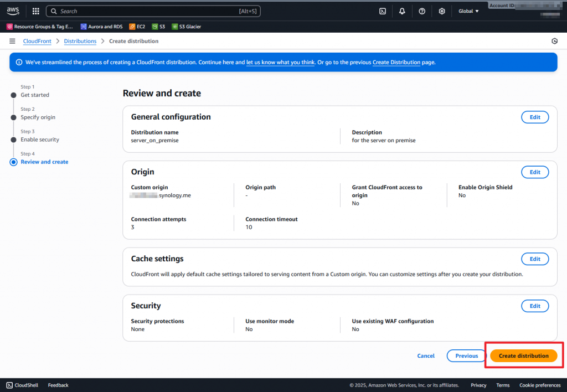
Task: Open EC2 service shortcut
Action: click(x=137, y=27)
